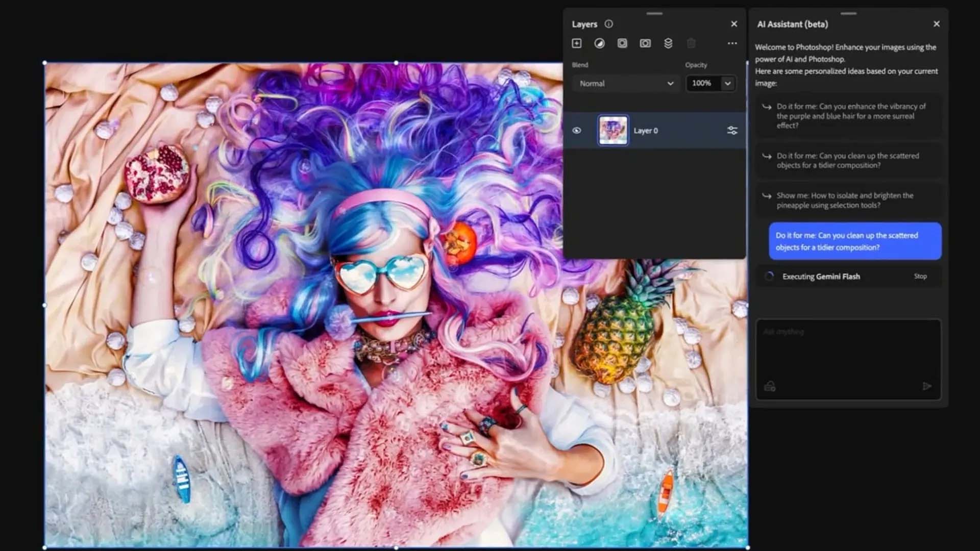980x551 pixels.
Task: Open Layer 0 properties sliders icon
Action: click(x=732, y=131)
